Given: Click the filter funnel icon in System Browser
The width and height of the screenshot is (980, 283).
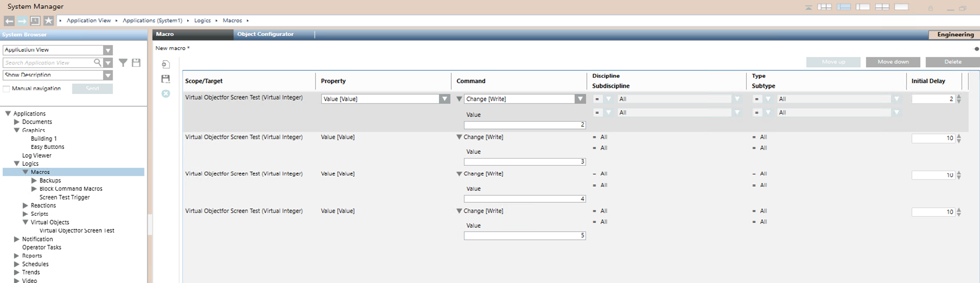Looking at the screenshot, I should pos(123,63).
